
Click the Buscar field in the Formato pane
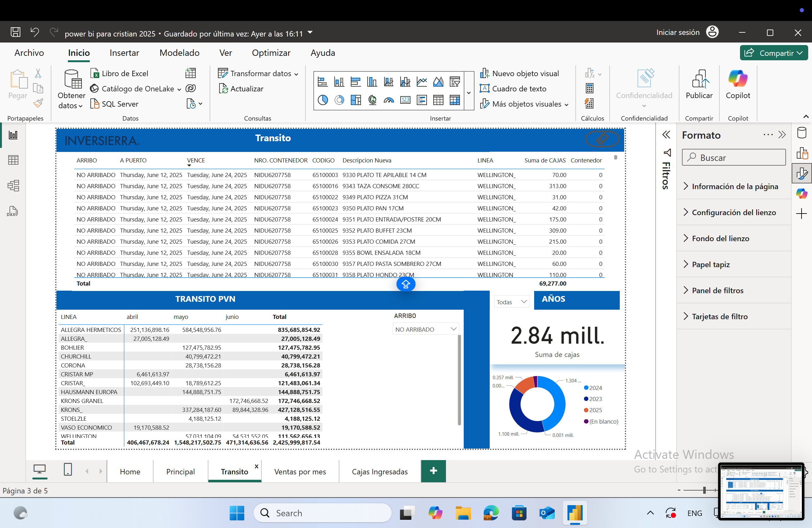tap(734, 157)
